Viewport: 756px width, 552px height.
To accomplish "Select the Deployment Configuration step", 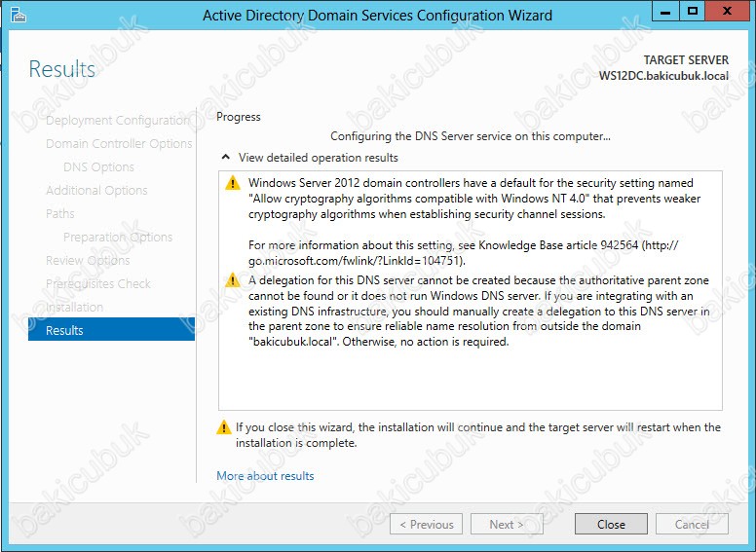I will click(x=118, y=121).
